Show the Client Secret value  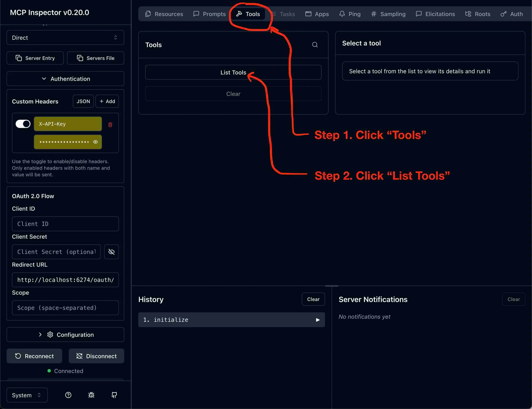[112, 252]
